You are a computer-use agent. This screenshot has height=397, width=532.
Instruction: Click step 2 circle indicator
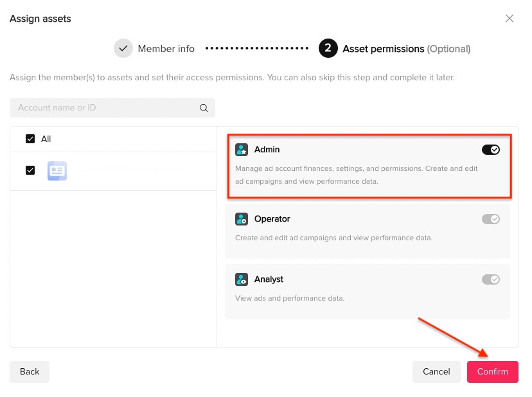tap(328, 48)
